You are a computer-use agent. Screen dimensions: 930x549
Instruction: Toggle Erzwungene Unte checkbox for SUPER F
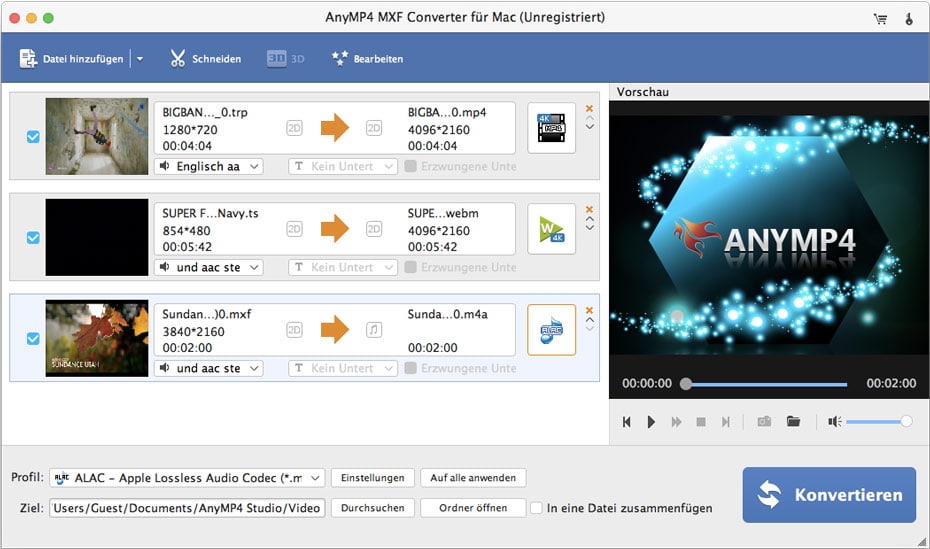pyautogui.click(x=410, y=267)
